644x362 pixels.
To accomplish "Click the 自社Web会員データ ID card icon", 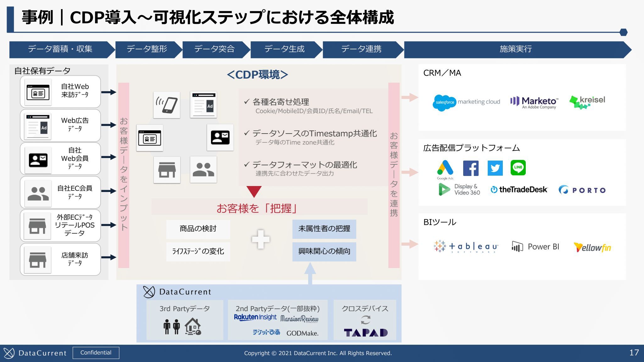I will click(x=38, y=160).
